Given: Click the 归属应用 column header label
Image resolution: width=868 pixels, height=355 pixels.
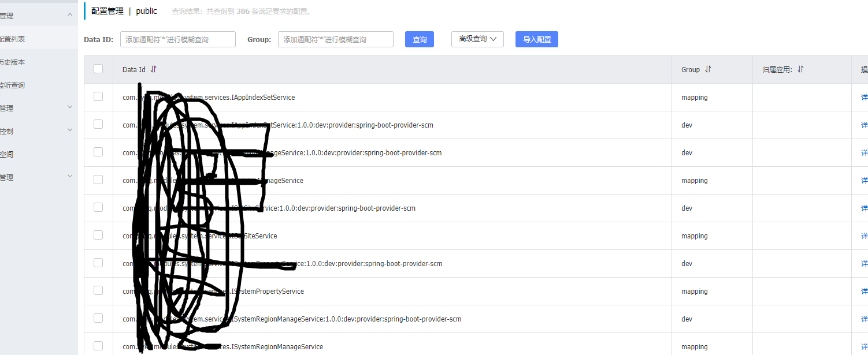Looking at the screenshot, I should tap(777, 69).
